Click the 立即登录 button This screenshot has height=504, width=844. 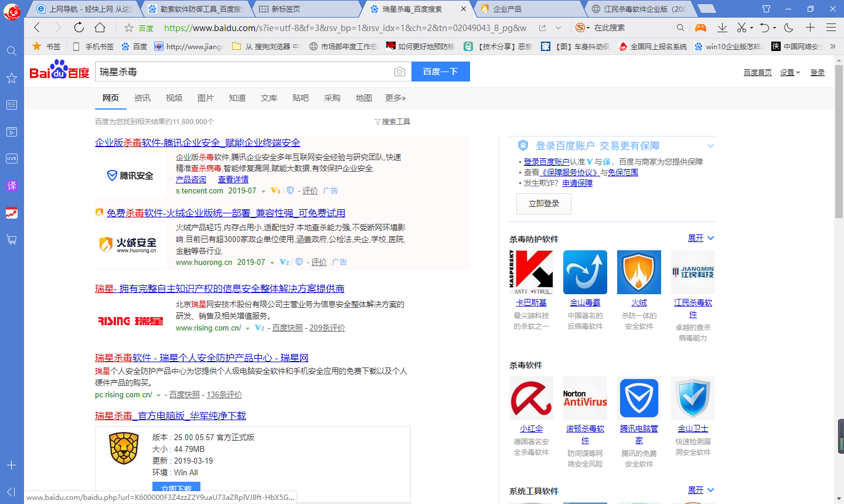[x=544, y=204]
